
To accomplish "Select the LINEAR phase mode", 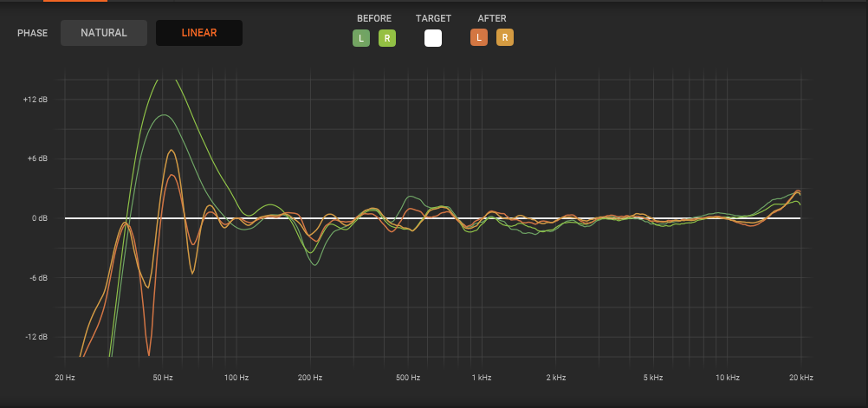I will (x=199, y=33).
